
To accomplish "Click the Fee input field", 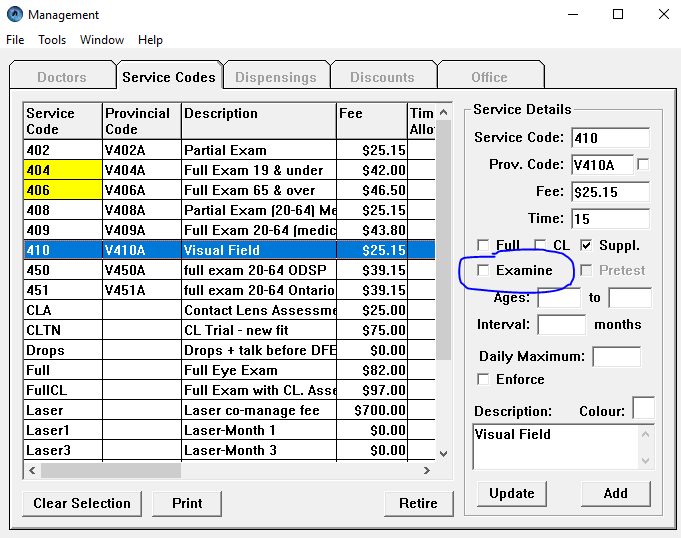I will click(610, 191).
